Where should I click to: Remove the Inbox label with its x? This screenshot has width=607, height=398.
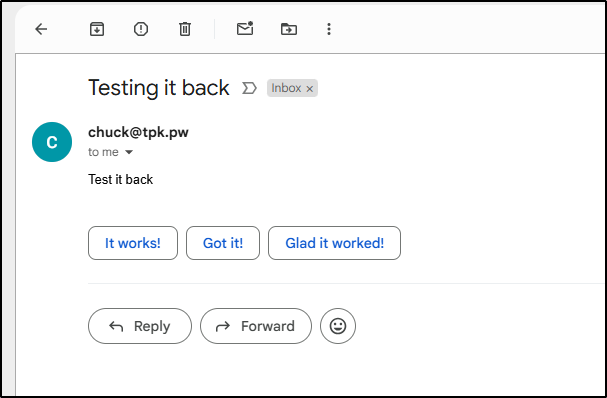click(x=310, y=89)
